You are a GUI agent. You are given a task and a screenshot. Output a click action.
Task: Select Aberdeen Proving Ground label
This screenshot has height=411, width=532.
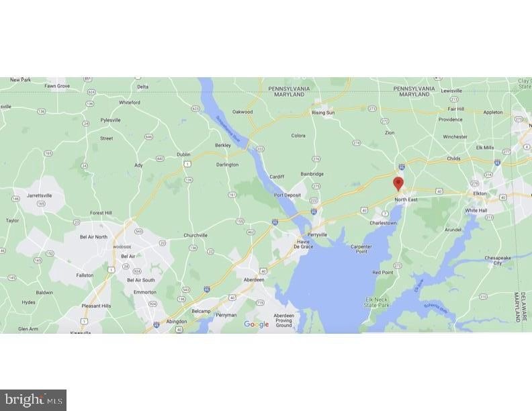coord(284,320)
